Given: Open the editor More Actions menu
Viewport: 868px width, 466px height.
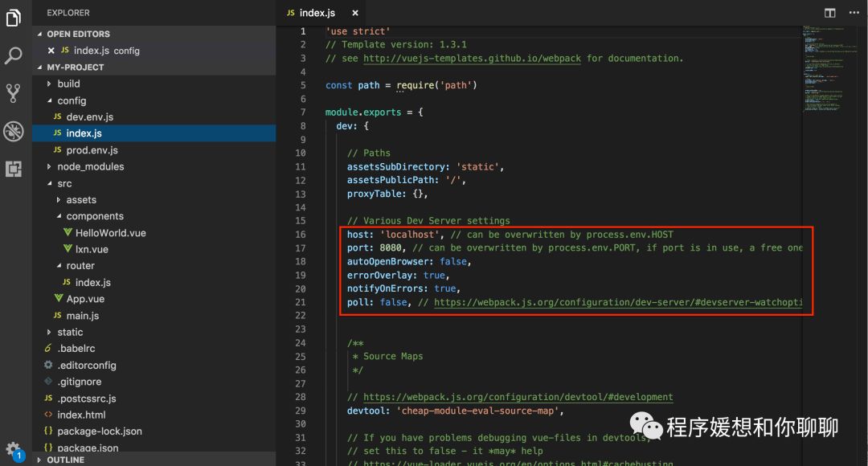Looking at the screenshot, I should tap(854, 13).
